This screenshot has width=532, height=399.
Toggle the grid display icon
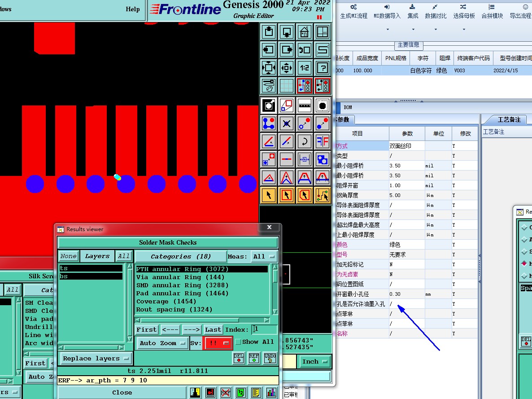pyautogui.click(x=286, y=86)
